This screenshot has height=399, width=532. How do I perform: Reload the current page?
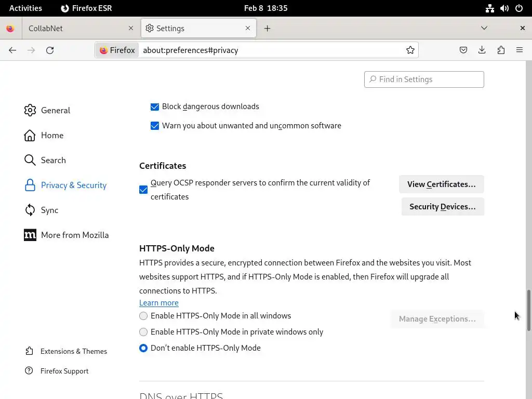[50, 50]
